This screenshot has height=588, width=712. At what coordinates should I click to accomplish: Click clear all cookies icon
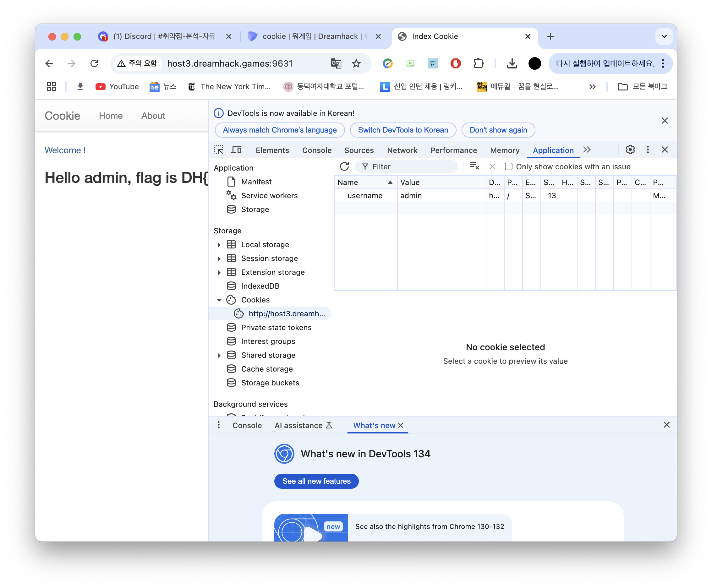tap(474, 166)
